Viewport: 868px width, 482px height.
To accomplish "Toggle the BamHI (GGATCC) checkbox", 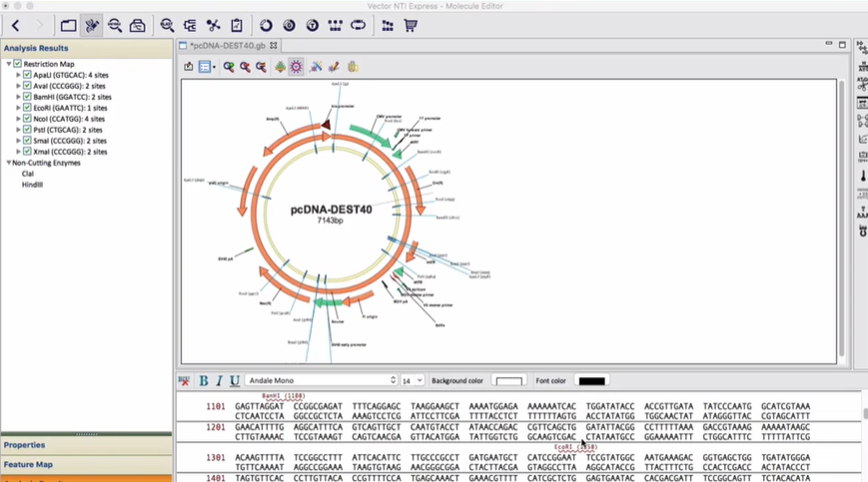I will [27, 97].
